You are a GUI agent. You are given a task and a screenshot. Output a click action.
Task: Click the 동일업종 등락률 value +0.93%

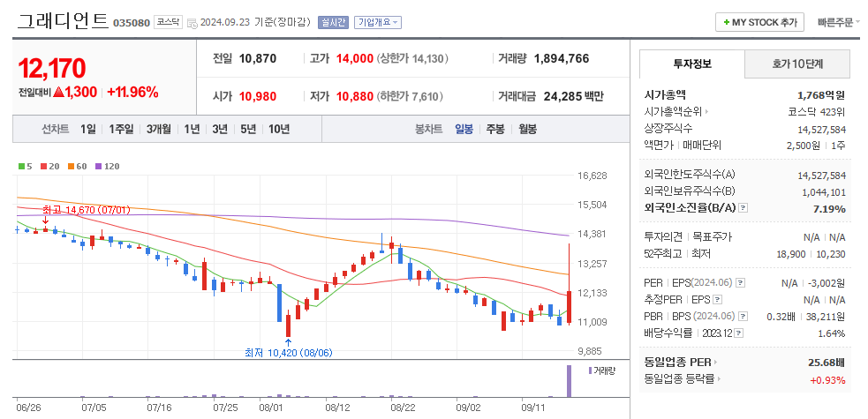pos(827,380)
